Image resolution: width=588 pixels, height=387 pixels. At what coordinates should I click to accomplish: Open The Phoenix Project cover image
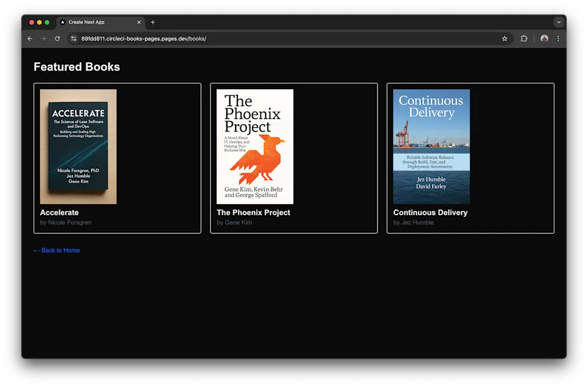(255, 147)
